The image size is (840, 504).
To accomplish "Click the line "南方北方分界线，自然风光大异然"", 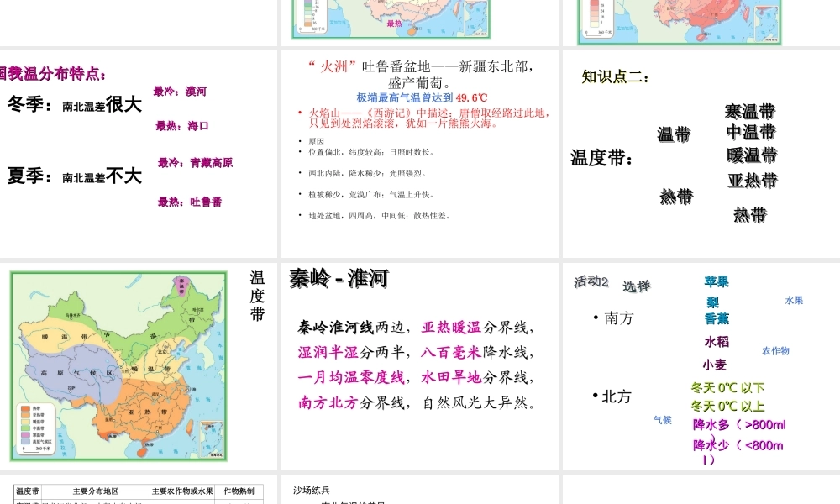I will click(x=417, y=402).
